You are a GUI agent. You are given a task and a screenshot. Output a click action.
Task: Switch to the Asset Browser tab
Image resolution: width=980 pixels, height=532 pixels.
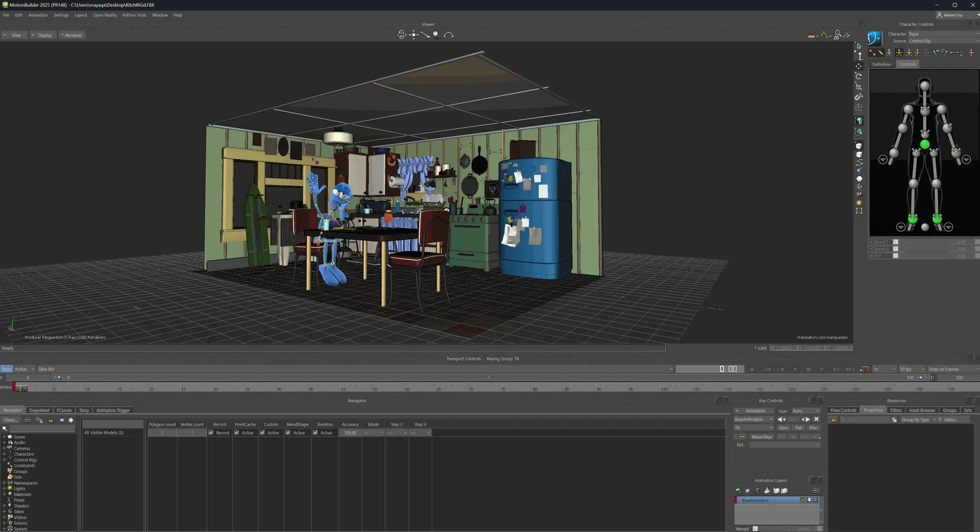coord(922,410)
